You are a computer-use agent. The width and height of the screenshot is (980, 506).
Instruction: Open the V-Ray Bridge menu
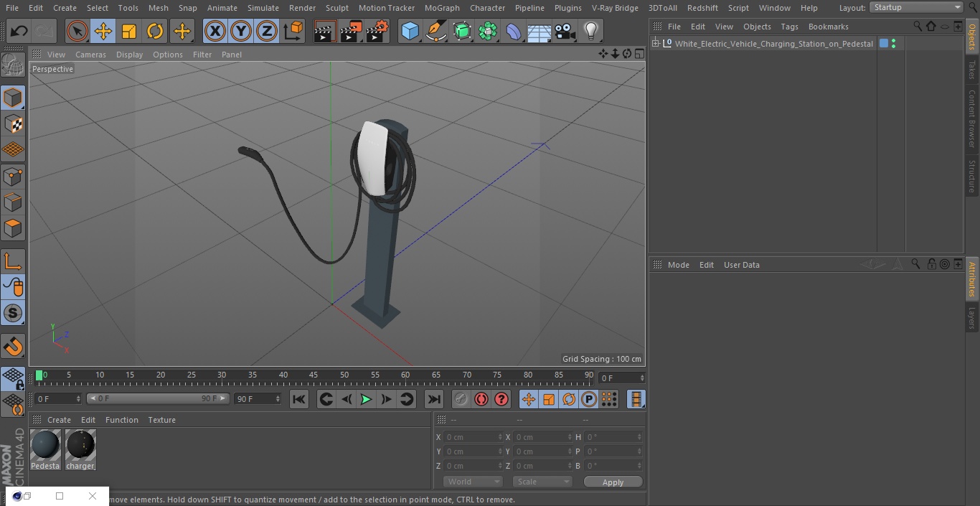click(615, 8)
